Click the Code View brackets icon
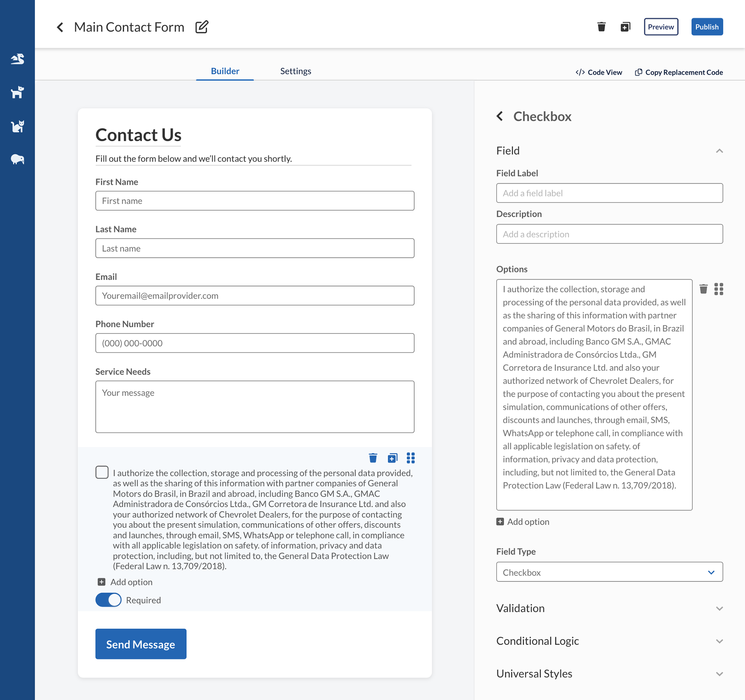 (x=580, y=72)
